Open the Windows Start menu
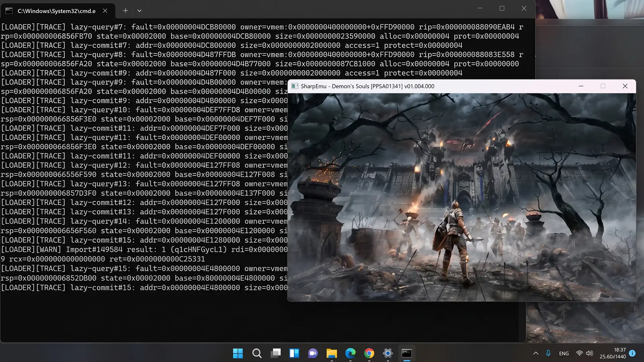 coord(238,353)
